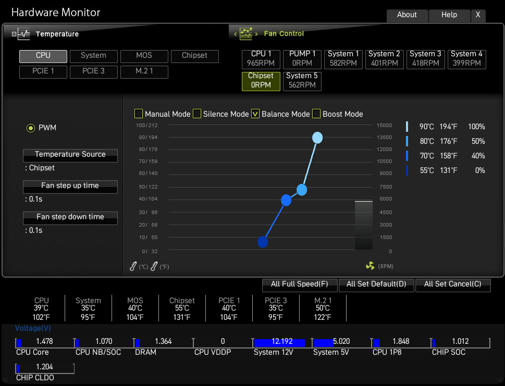Click the Temperature section waveform icon
This screenshot has width=505, height=386.
[x=21, y=34]
